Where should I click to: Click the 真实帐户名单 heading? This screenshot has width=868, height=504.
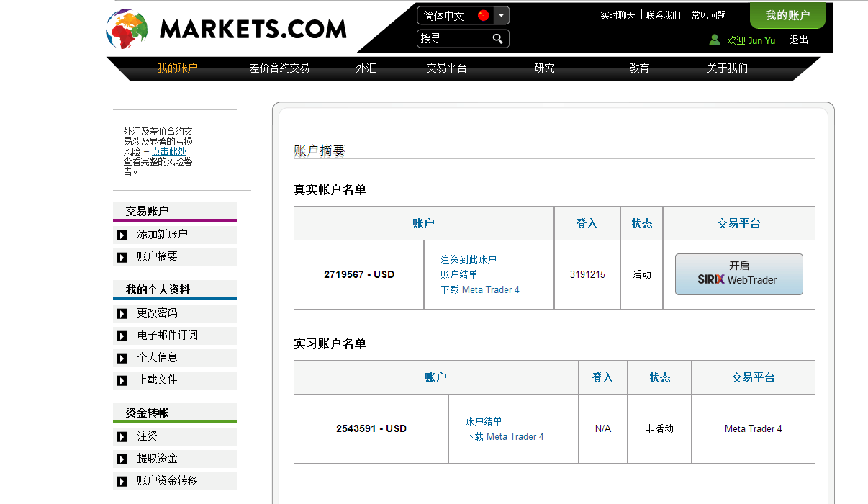coord(330,189)
